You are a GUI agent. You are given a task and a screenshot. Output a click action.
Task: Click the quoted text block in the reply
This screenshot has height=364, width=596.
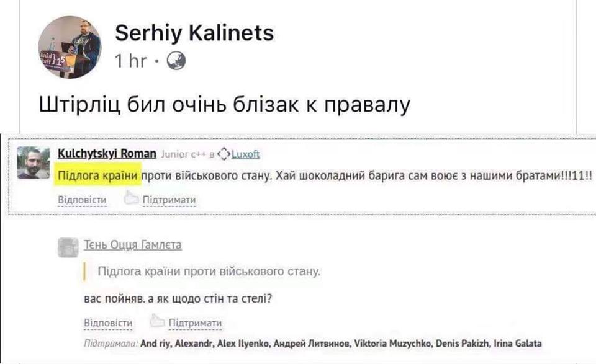(x=209, y=272)
